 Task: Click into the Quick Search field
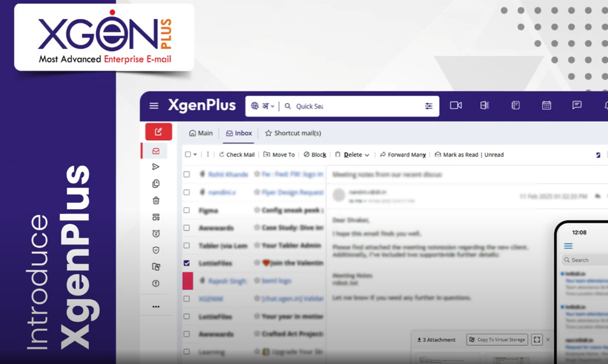[x=352, y=106]
